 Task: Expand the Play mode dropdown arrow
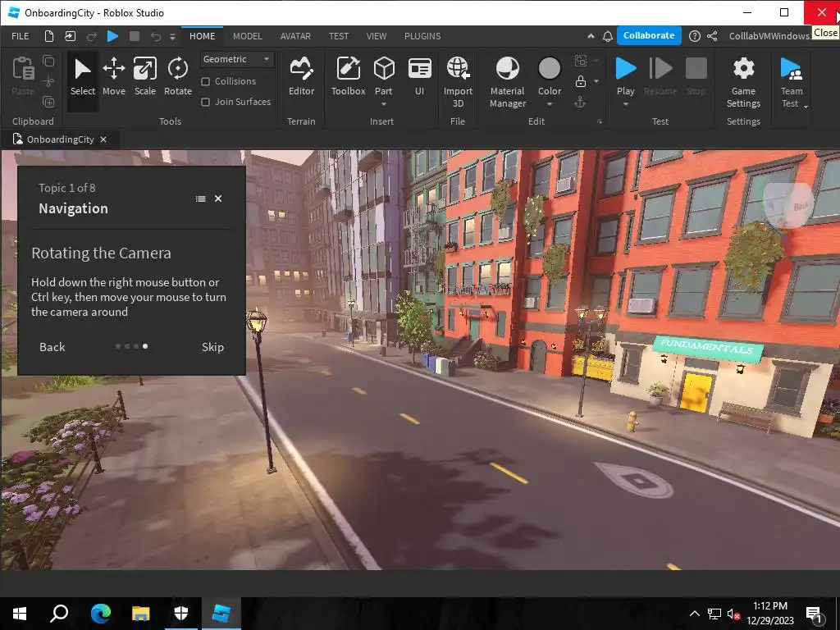pos(625,104)
